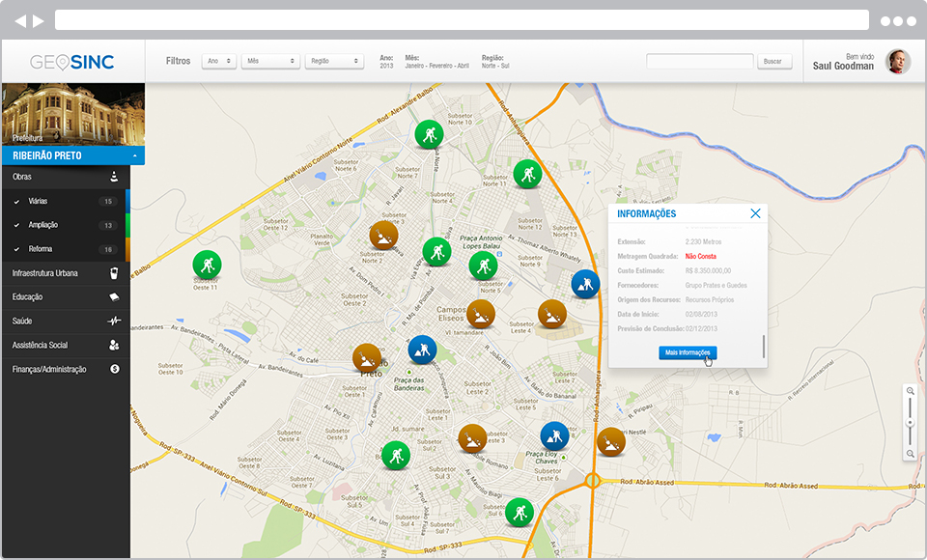Click the 'Recursos Próprios' value

pyautogui.click(x=710, y=300)
